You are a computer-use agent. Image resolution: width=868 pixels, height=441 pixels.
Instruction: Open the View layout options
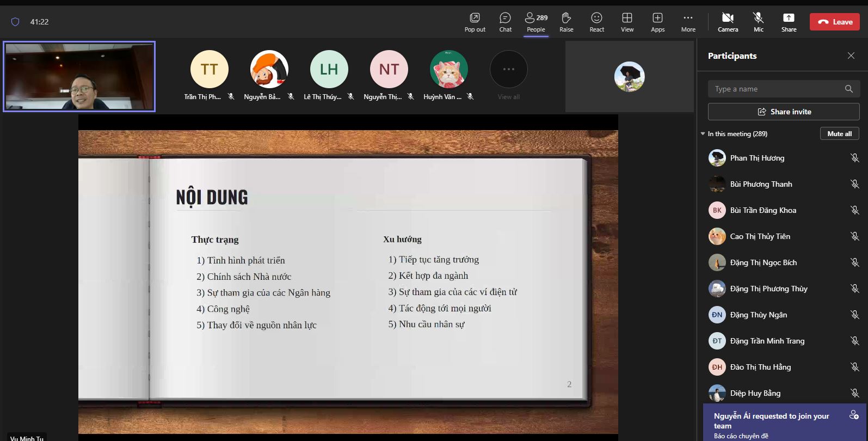click(x=627, y=22)
